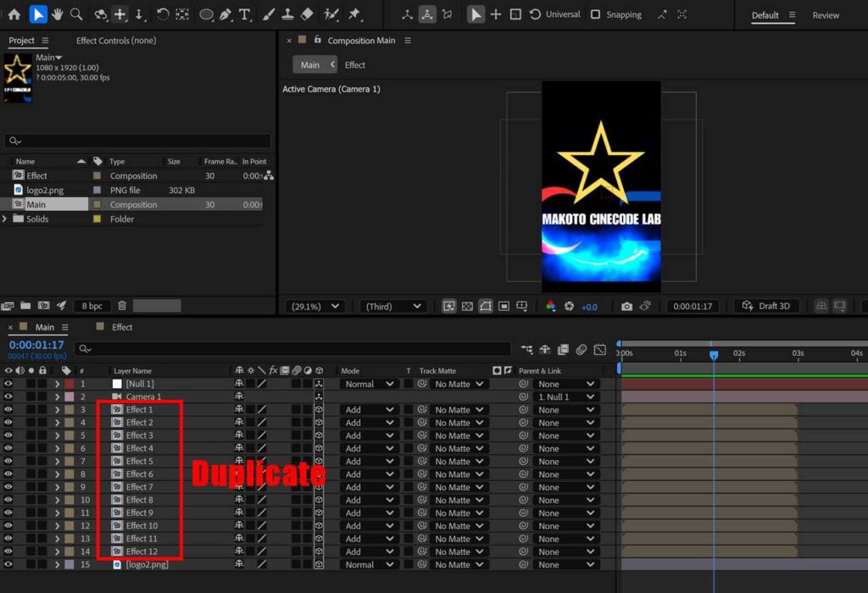This screenshot has width=868, height=593.
Task: Toggle Draft 3D mode
Action: (x=766, y=306)
